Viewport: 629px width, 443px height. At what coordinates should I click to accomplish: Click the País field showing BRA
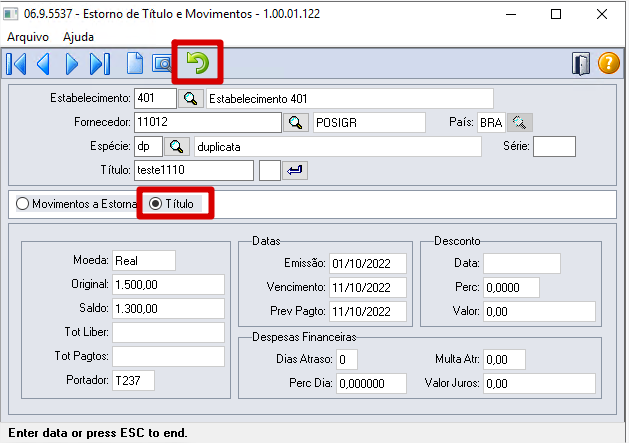coord(491,122)
